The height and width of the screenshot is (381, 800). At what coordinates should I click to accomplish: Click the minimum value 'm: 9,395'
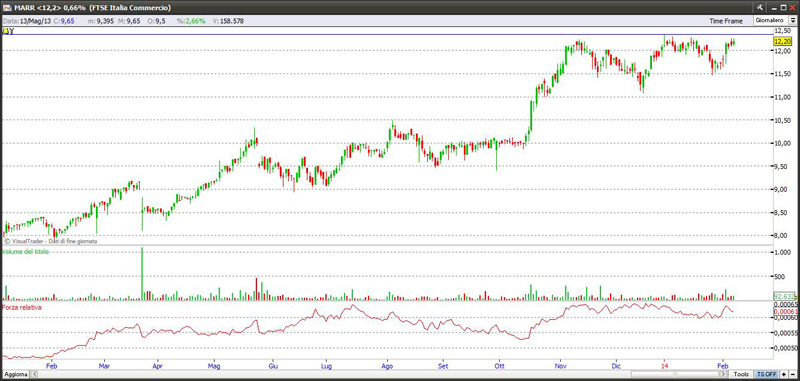(100, 21)
